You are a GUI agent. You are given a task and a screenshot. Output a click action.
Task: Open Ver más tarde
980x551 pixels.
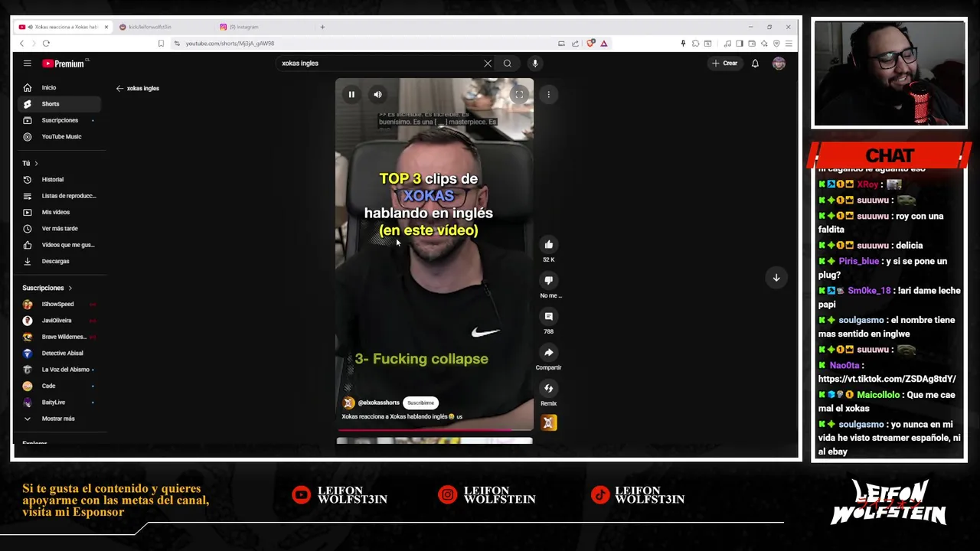pyautogui.click(x=60, y=229)
